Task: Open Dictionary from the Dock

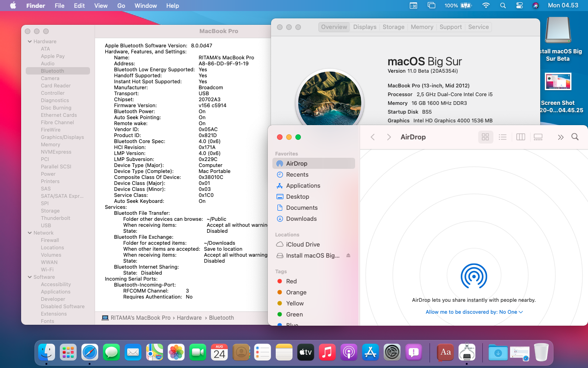Action: [x=445, y=352]
